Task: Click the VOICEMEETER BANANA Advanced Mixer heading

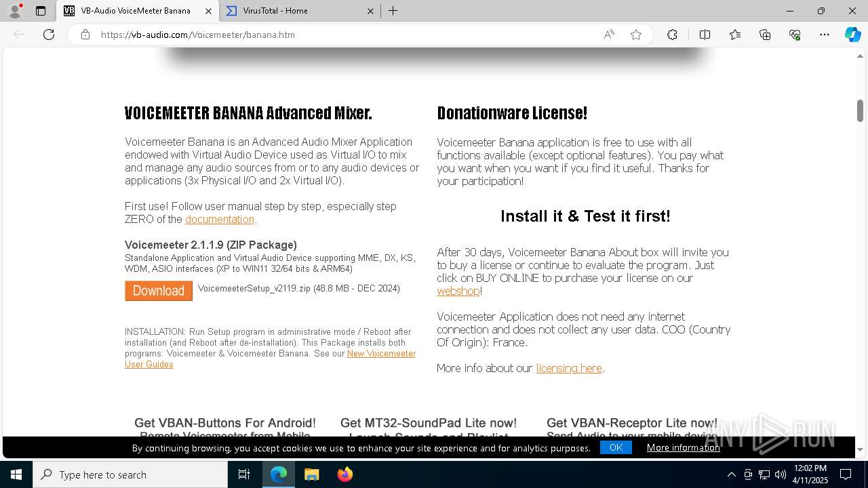Action: 248,113
